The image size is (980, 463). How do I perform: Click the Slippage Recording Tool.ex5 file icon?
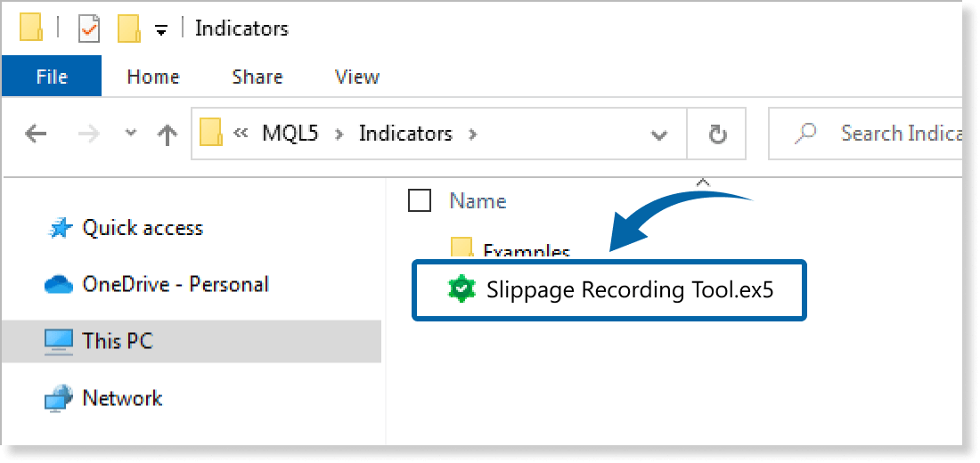point(460,289)
